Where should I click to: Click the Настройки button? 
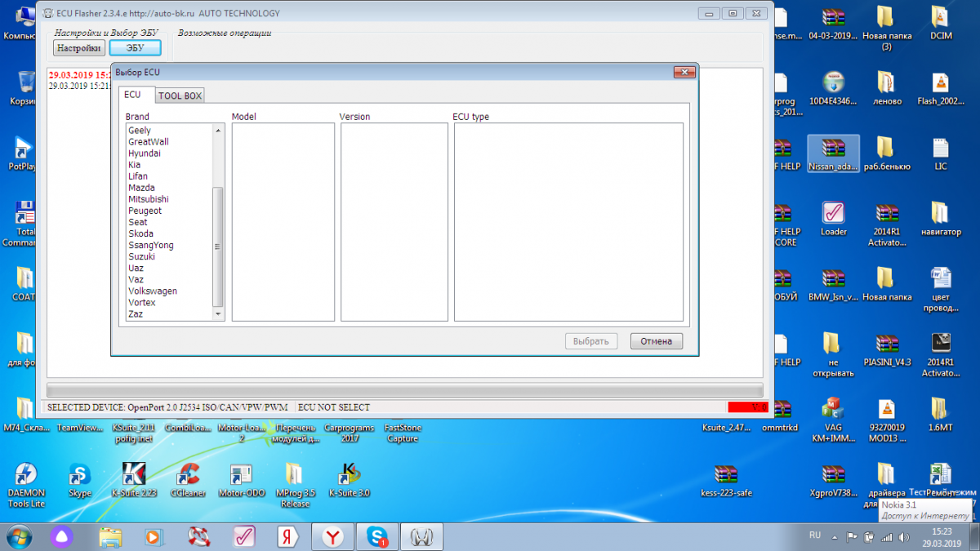click(x=79, y=48)
